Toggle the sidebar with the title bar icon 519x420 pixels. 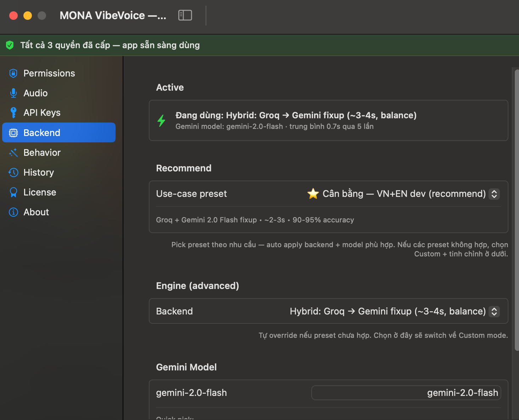(185, 15)
